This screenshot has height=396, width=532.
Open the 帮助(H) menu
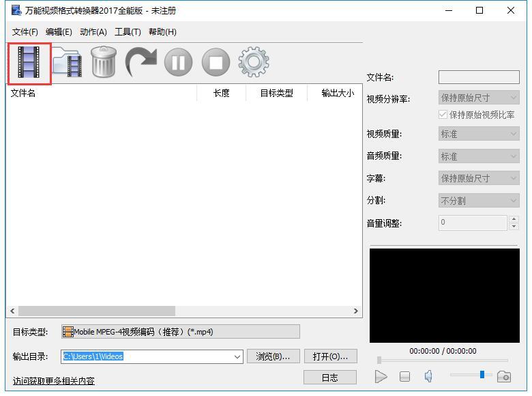pyautogui.click(x=162, y=32)
